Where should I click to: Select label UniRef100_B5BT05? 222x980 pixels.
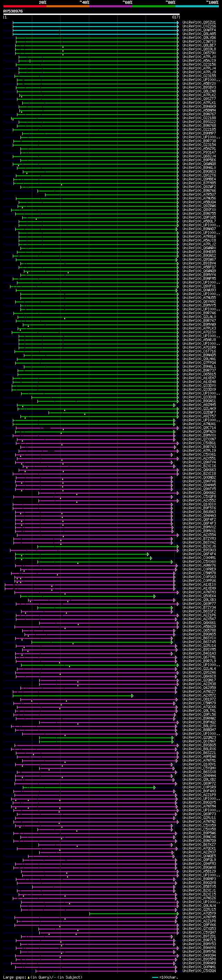coord(199,887)
